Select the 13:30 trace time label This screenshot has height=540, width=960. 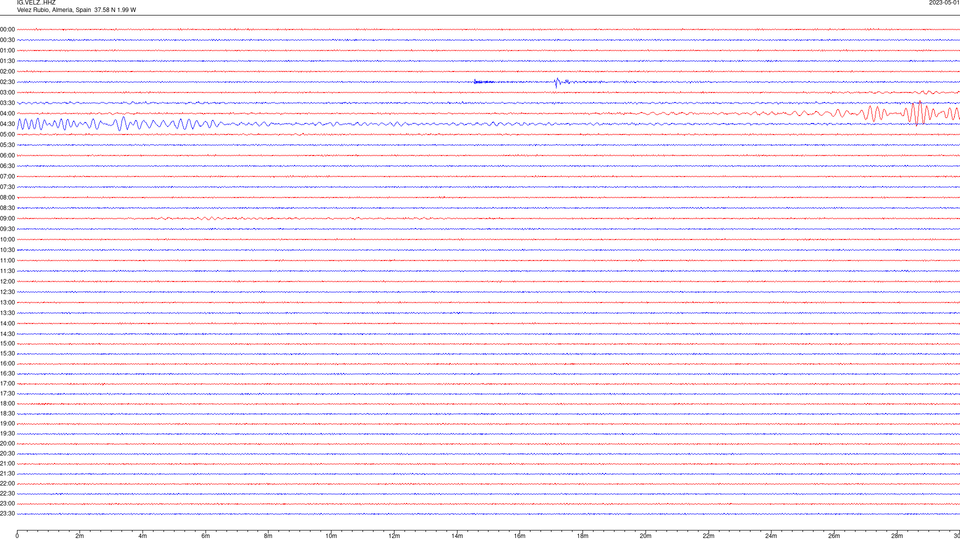click(7, 313)
